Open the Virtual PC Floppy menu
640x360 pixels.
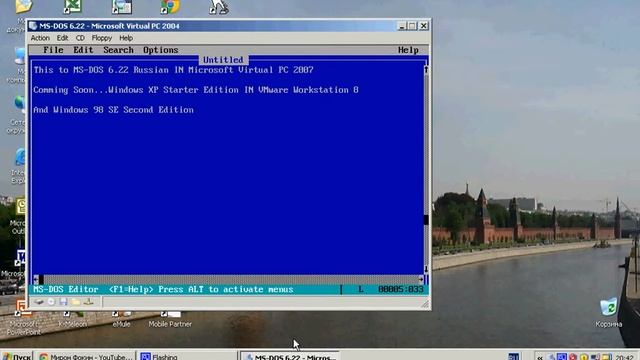click(102, 38)
